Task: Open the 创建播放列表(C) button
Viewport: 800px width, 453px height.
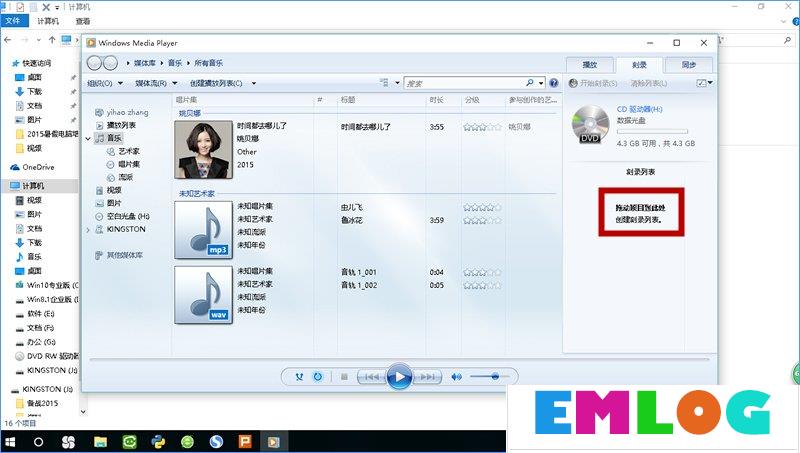Action: coord(216,83)
